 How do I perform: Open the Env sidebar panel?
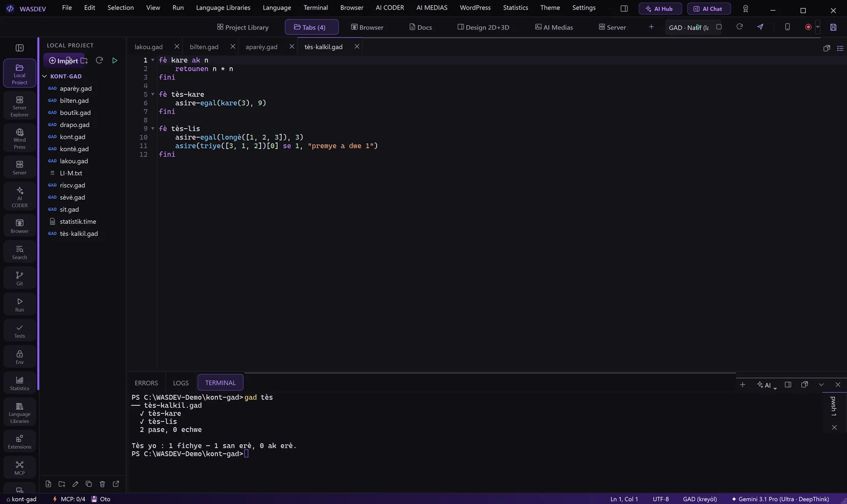[20, 357]
